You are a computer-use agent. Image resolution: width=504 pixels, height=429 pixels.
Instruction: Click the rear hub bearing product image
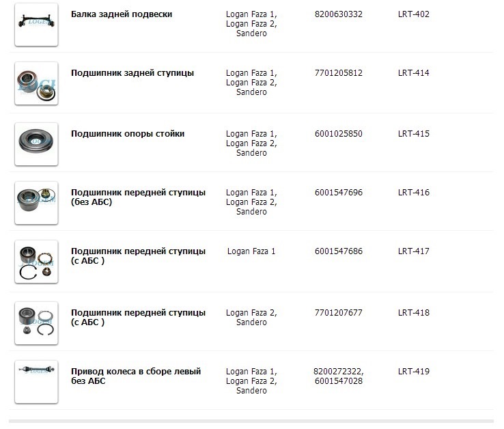coord(36,83)
